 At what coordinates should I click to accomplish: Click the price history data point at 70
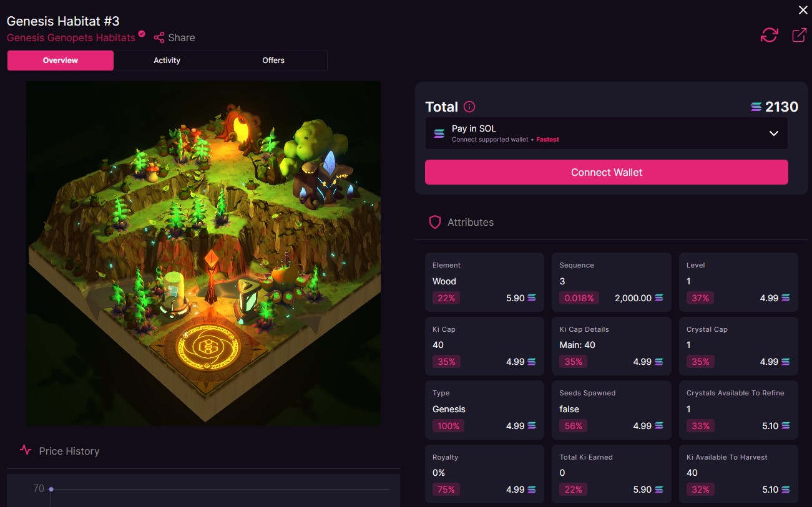tap(51, 489)
